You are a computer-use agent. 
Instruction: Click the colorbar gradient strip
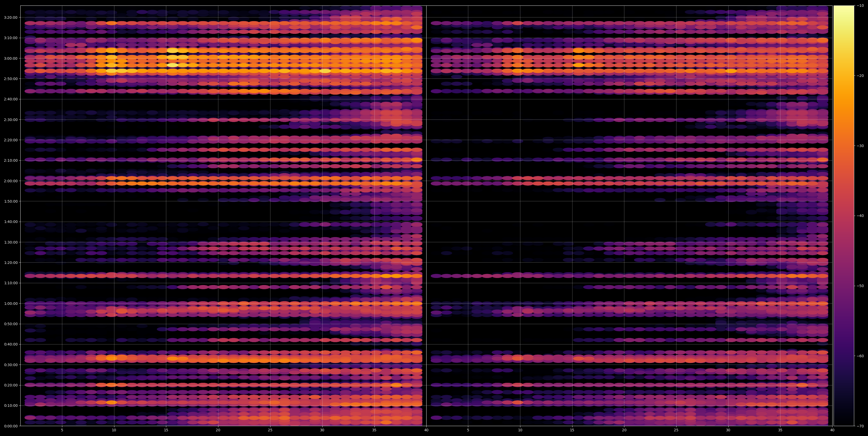click(x=844, y=216)
